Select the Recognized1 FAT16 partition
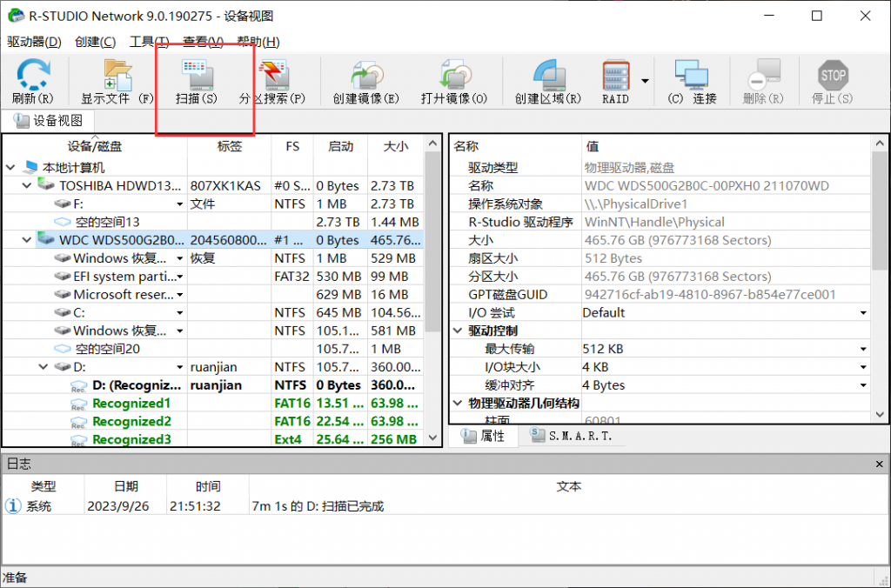 (132, 403)
